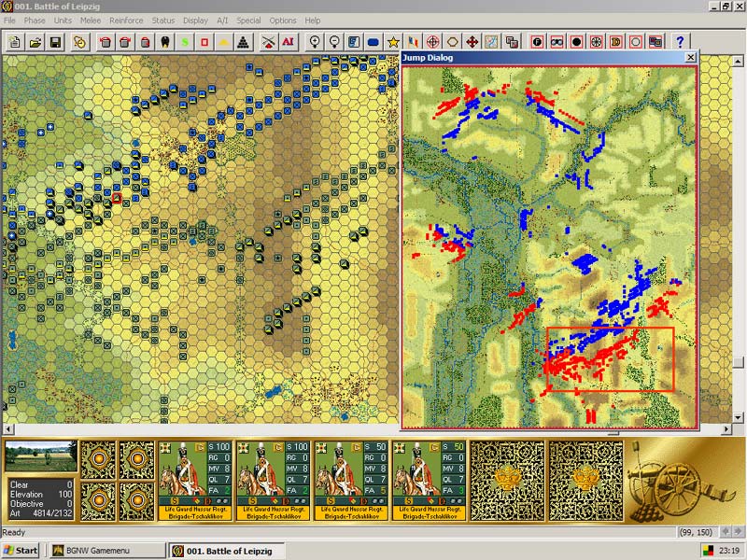Click the clock next-phase toolbar icon
This screenshot has height=560, width=747.
pyautogui.click(x=79, y=42)
